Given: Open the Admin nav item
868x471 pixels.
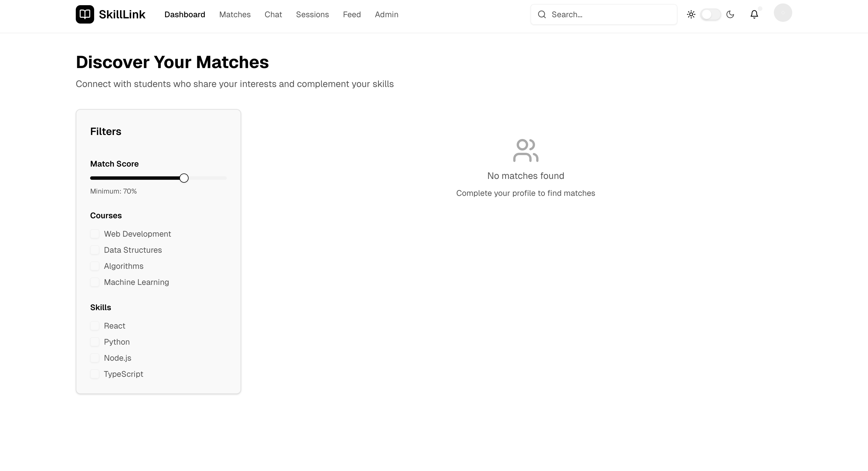Looking at the screenshot, I should tap(386, 14).
